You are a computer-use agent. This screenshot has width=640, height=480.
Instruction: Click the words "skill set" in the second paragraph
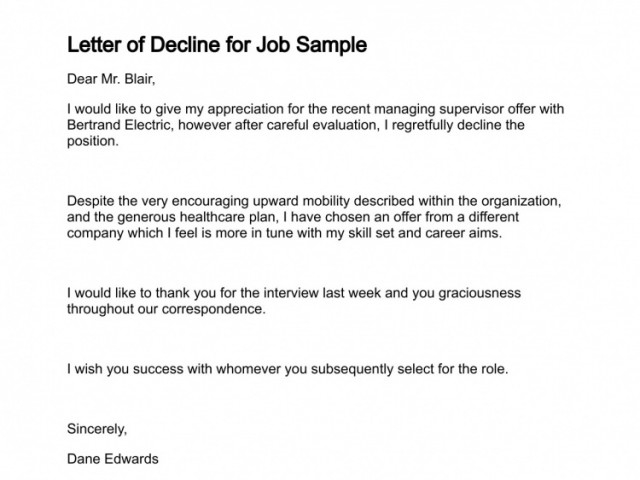point(371,233)
